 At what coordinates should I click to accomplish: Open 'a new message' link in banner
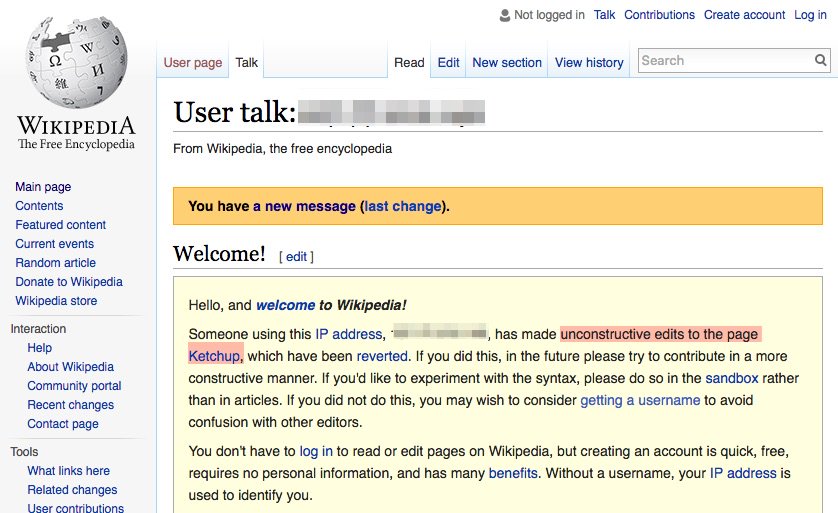click(304, 206)
